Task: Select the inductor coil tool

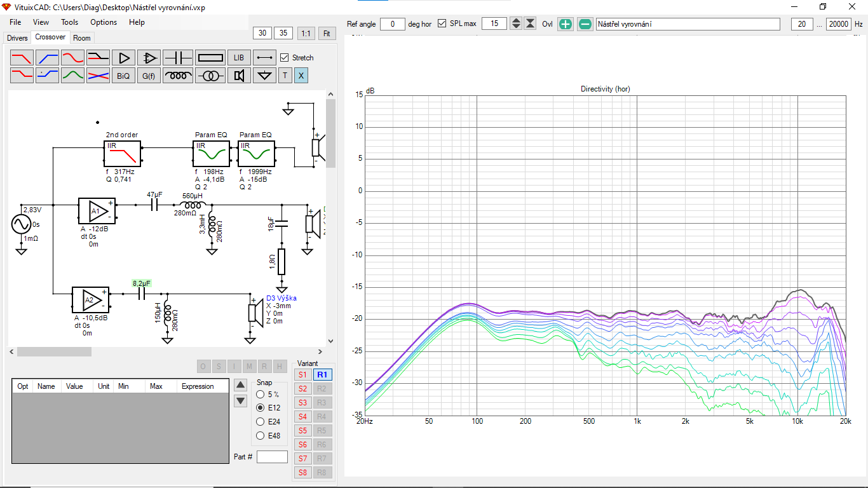Action: (178, 76)
